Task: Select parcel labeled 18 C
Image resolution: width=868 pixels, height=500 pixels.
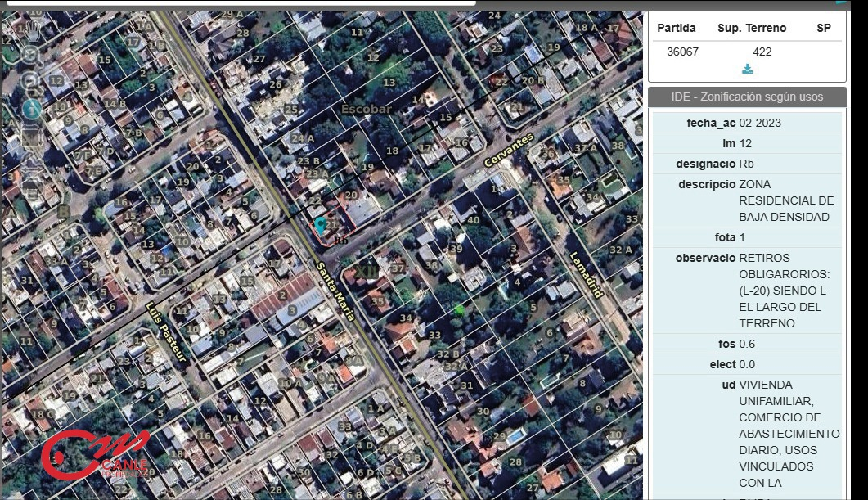Action: tap(43, 413)
